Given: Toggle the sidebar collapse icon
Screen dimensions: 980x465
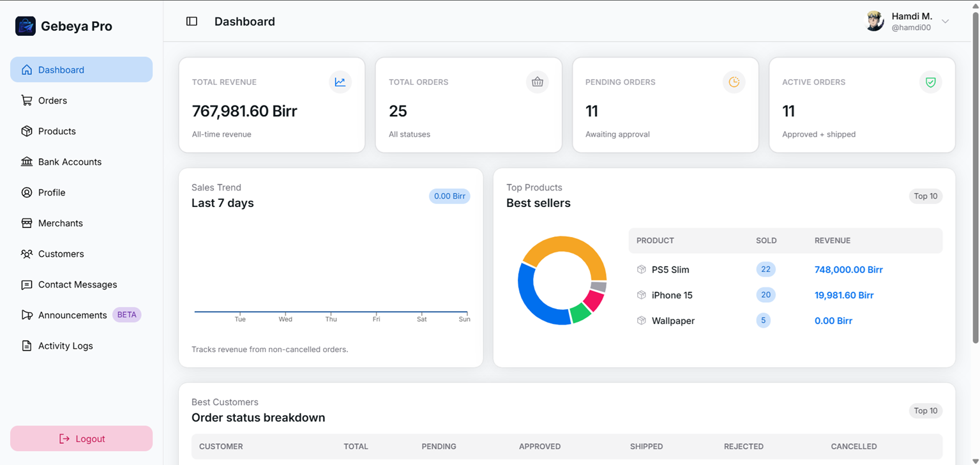Looking at the screenshot, I should click(x=192, y=21).
